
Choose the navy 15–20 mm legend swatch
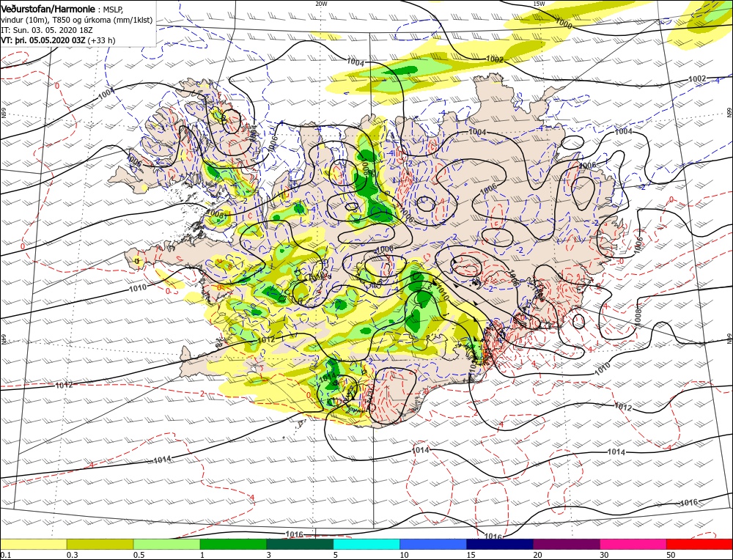(x=500, y=544)
